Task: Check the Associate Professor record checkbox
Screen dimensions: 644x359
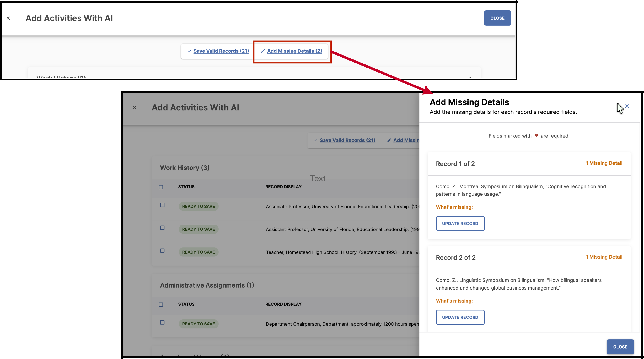Action: (x=162, y=205)
